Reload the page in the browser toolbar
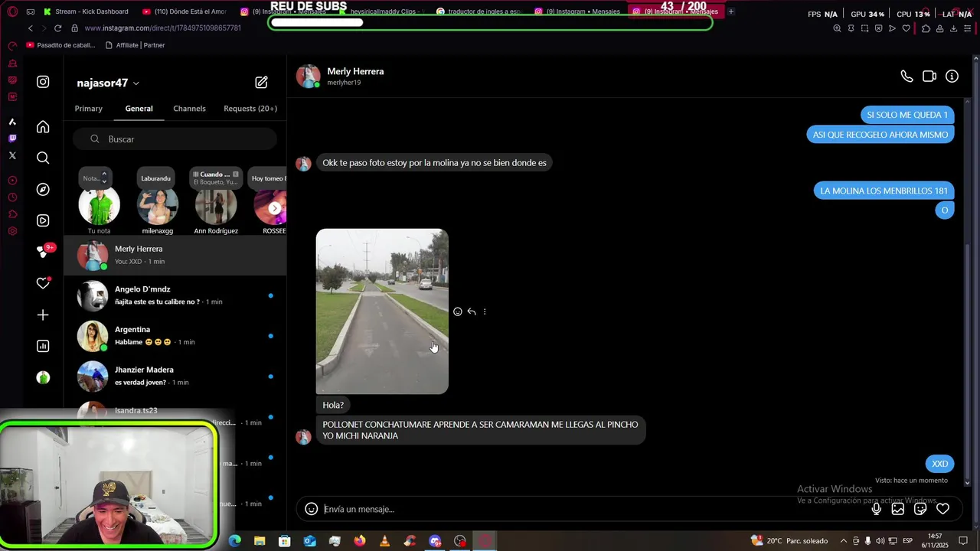This screenshot has height=551, width=980. click(x=57, y=28)
